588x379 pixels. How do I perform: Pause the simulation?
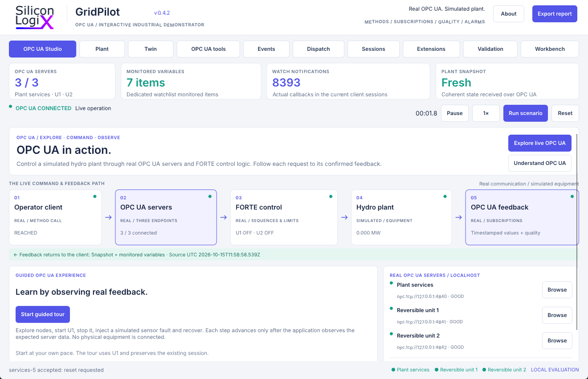[455, 113]
